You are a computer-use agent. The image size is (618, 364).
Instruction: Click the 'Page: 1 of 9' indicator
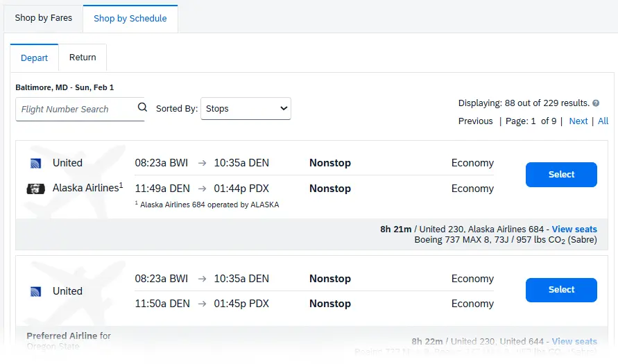[531, 121]
